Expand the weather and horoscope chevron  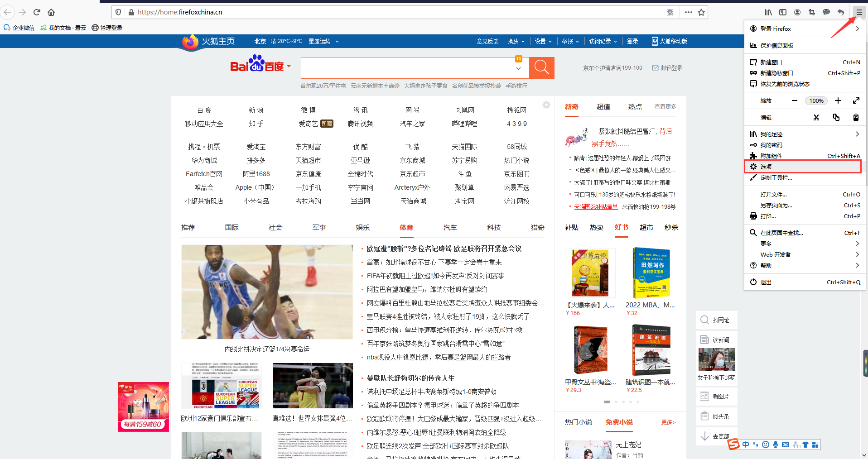click(x=337, y=41)
